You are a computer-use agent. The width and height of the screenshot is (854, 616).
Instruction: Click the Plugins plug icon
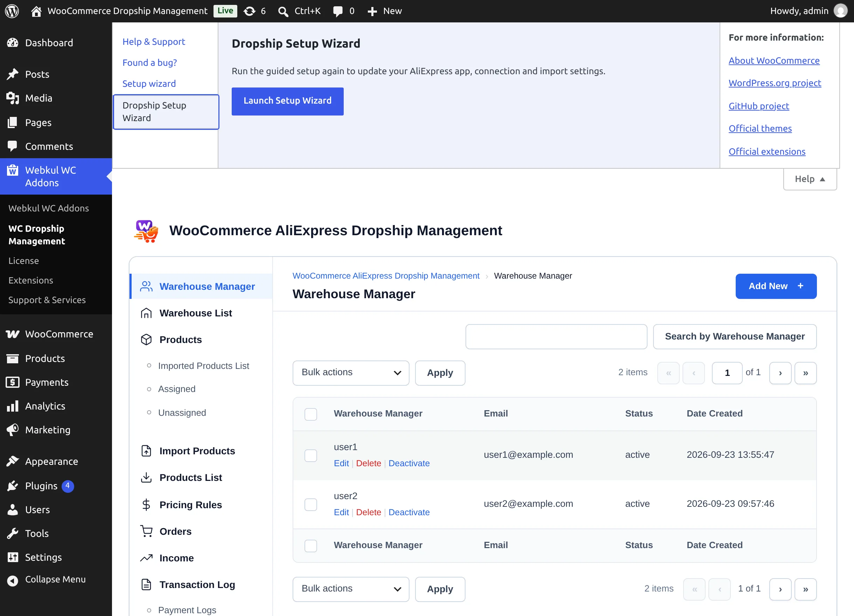[13, 486]
